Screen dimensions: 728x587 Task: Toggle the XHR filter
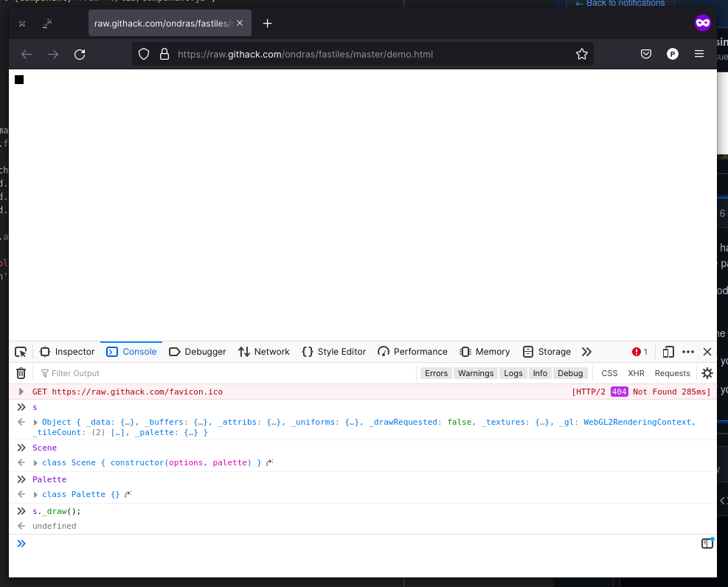click(636, 373)
